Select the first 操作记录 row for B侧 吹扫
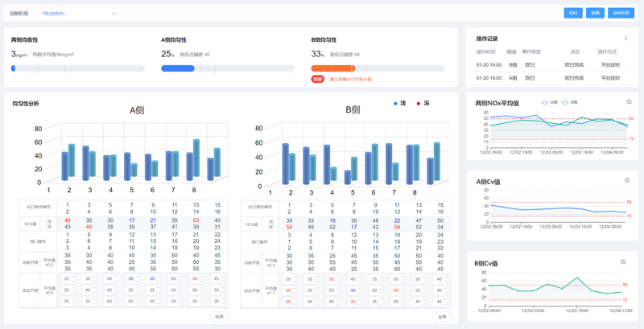The height and width of the screenshot is (329, 644). tap(547, 64)
